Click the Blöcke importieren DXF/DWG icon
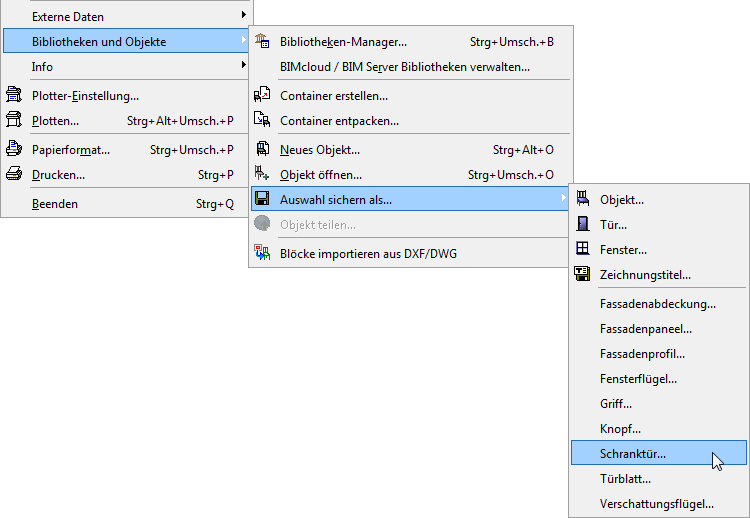This screenshot has height=518, width=750. coord(262,253)
